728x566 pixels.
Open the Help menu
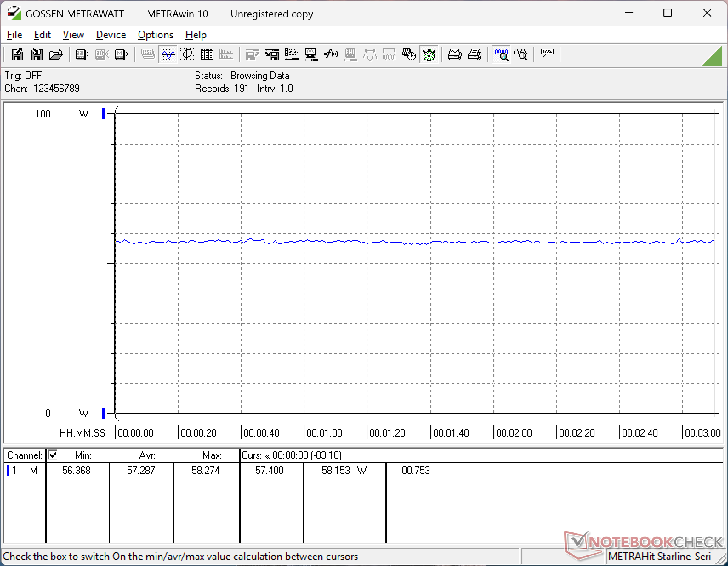click(x=196, y=35)
